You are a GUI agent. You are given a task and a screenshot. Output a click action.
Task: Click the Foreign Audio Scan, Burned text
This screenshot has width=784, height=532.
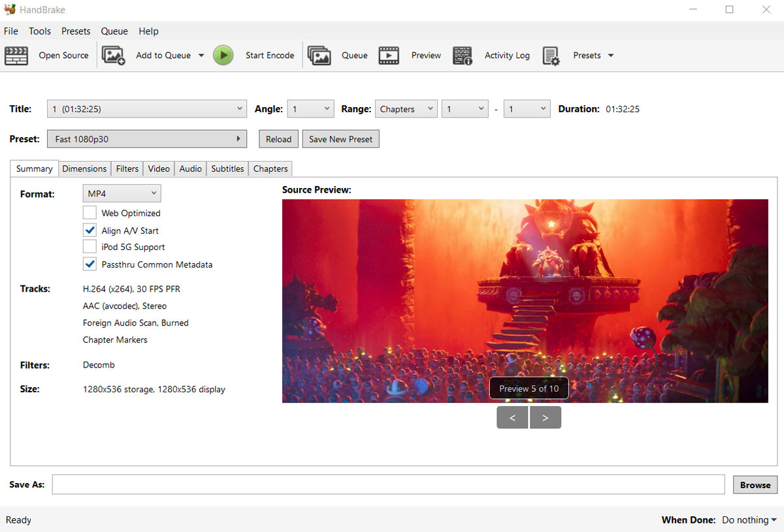[x=136, y=322]
